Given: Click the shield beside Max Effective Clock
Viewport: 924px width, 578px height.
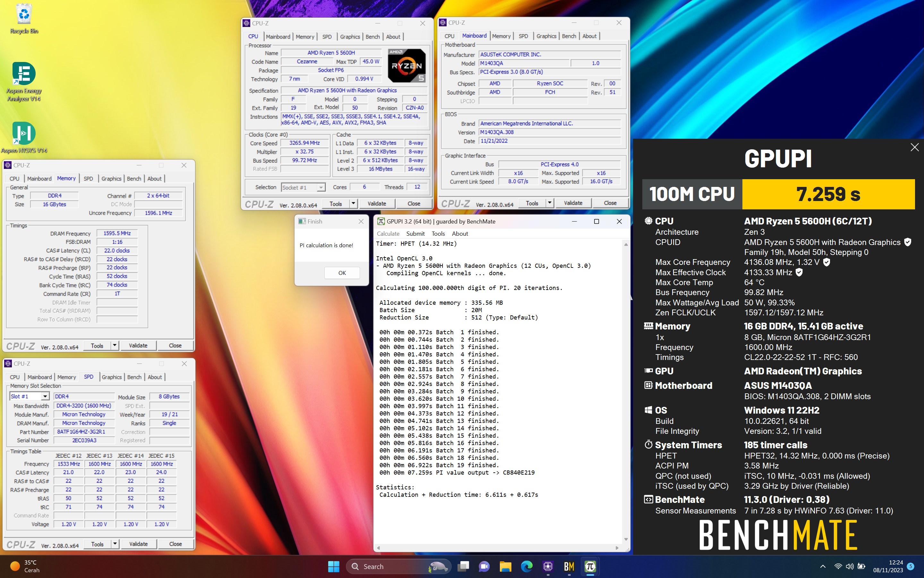Looking at the screenshot, I should click(x=799, y=272).
